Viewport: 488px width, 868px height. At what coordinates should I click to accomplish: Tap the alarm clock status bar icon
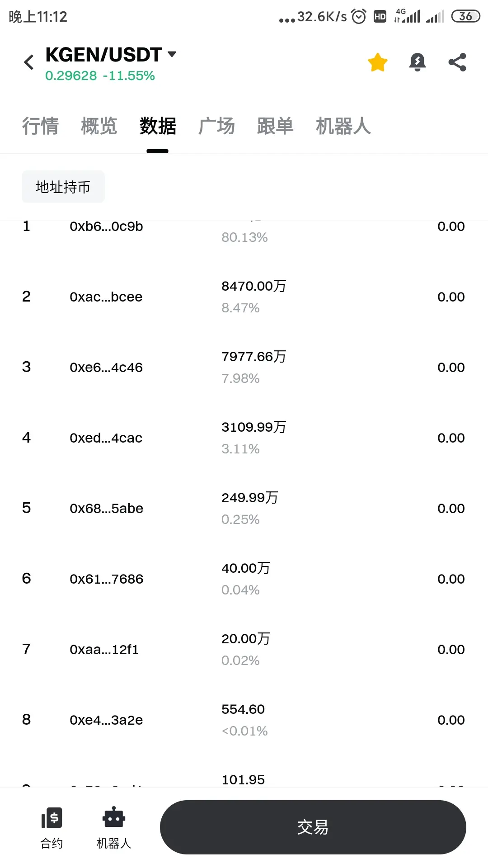point(359,17)
